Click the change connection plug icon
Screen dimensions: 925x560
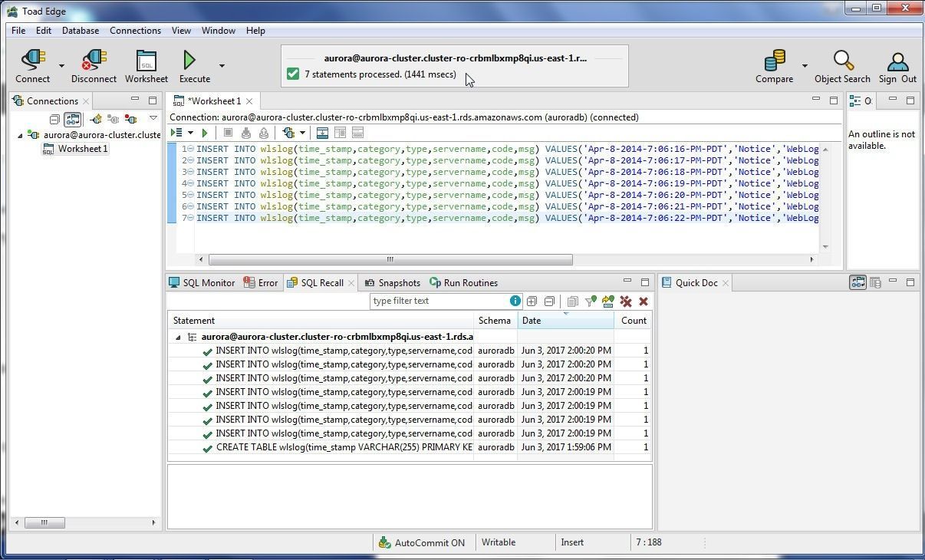[288, 133]
